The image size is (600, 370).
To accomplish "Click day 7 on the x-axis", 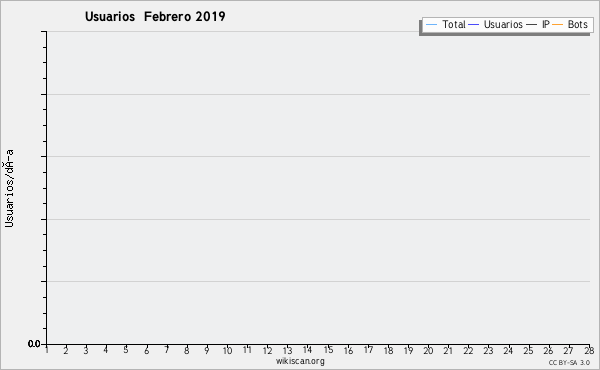I will pos(167,350).
